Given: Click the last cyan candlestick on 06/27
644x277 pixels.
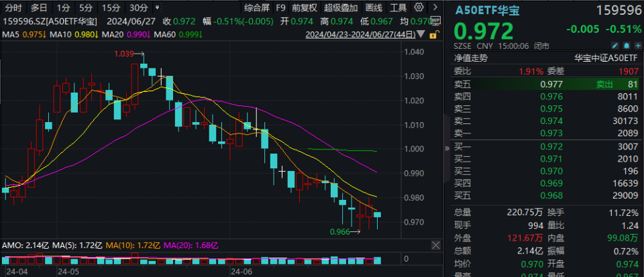Looking at the screenshot, I should [x=377, y=215].
